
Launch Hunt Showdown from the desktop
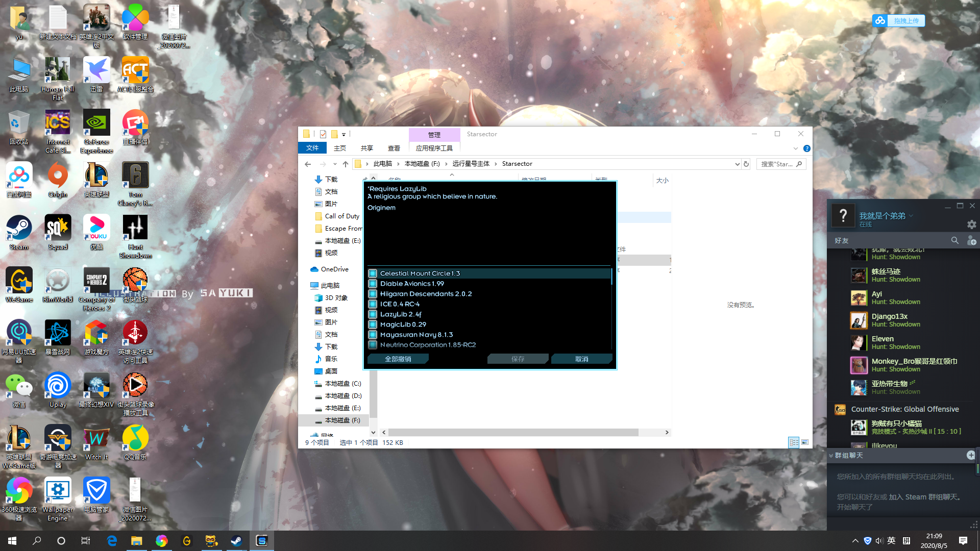click(x=135, y=227)
